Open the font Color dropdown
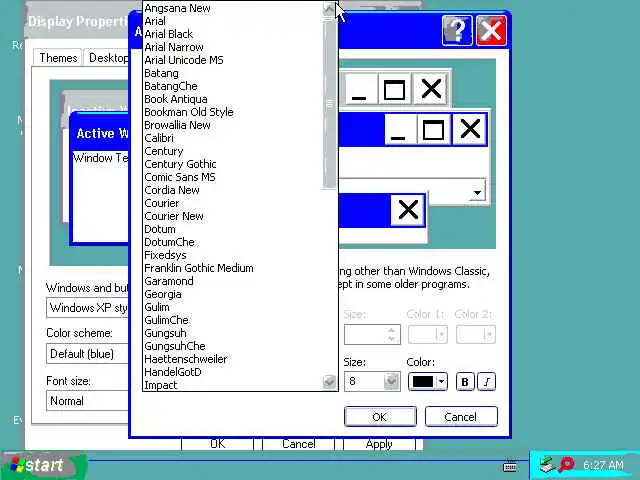Screen dimensions: 640x480 (427, 382)
